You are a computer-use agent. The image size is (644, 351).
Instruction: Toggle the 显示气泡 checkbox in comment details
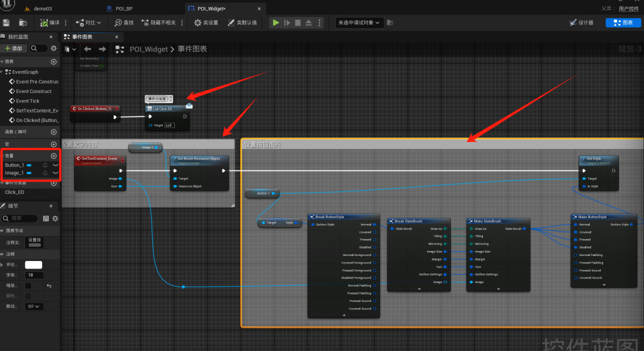(x=28, y=286)
